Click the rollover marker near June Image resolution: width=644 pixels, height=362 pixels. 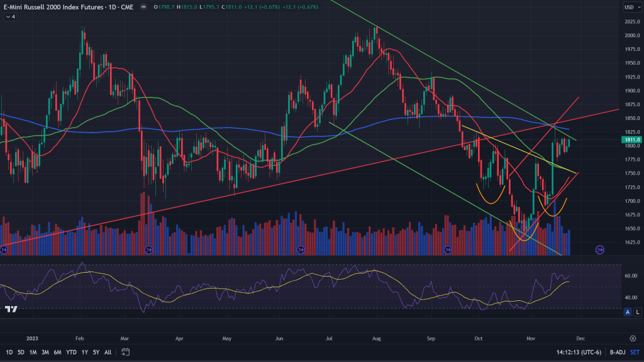pyautogui.click(x=301, y=250)
